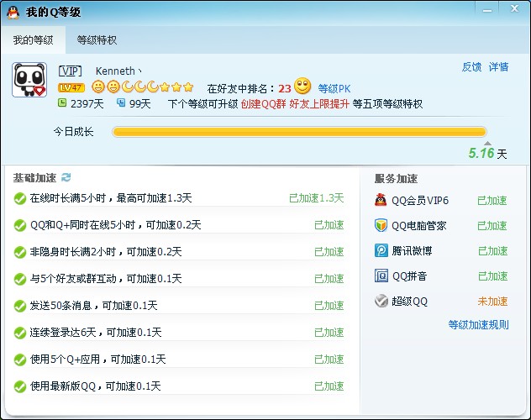Click the 腾讯微博 service label
531x420 pixels.
(412, 251)
